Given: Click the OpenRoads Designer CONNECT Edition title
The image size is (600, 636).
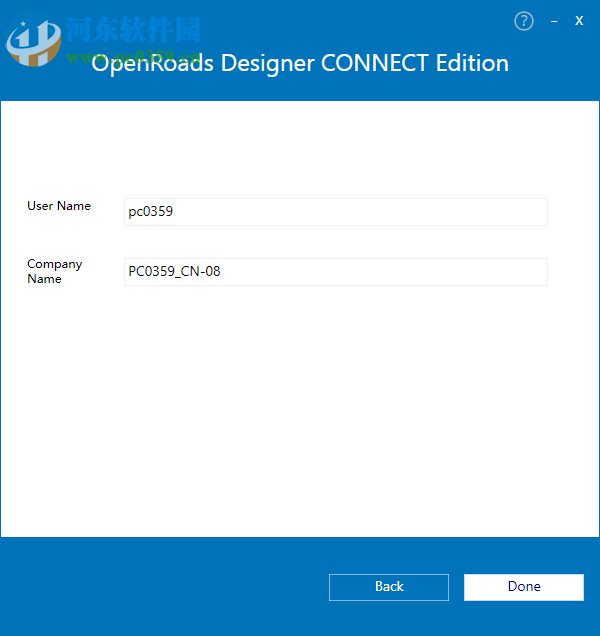Looking at the screenshot, I should coord(300,63).
